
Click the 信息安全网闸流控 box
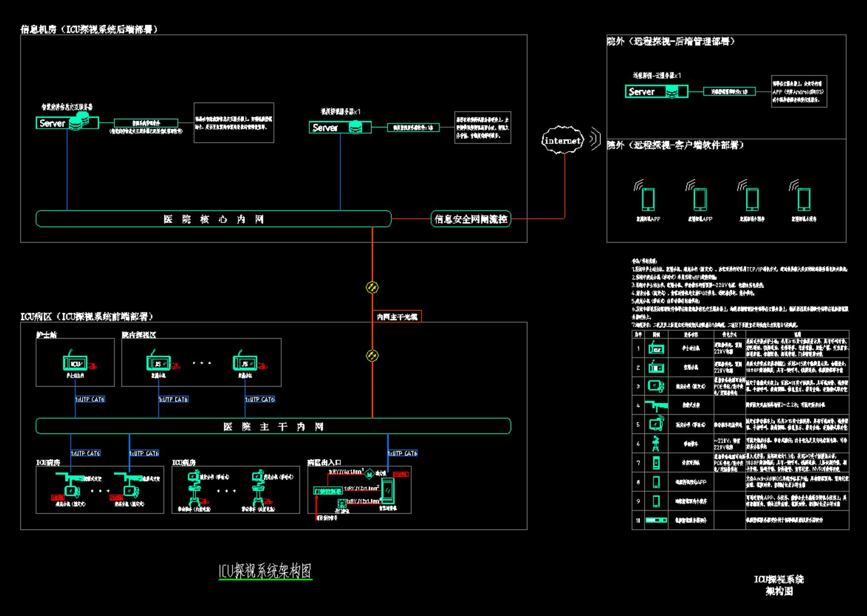[471, 219]
